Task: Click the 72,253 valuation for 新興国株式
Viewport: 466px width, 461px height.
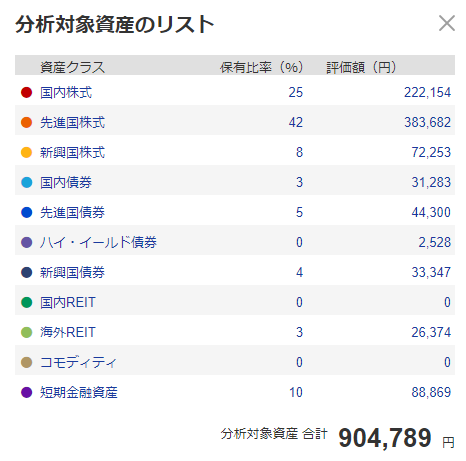Action: [x=431, y=152]
